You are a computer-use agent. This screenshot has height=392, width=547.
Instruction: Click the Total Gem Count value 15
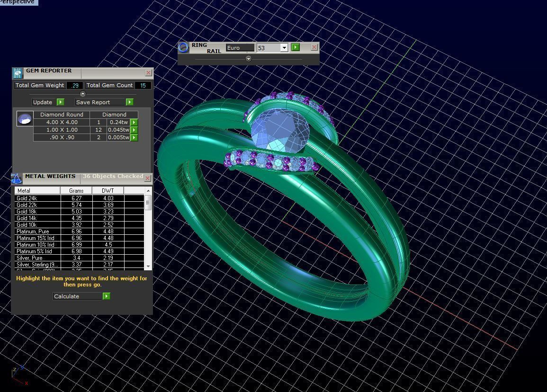click(x=143, y=85)
